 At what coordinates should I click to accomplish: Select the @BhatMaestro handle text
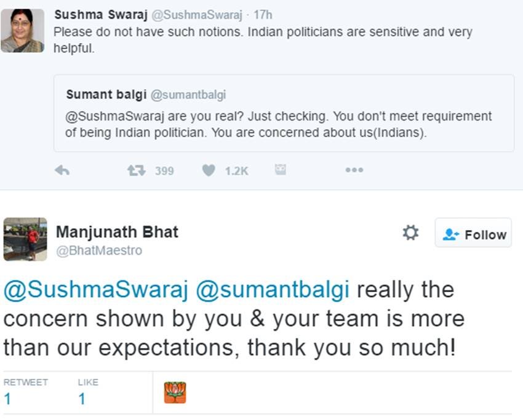pyautogui.click(x=98, y=250)
